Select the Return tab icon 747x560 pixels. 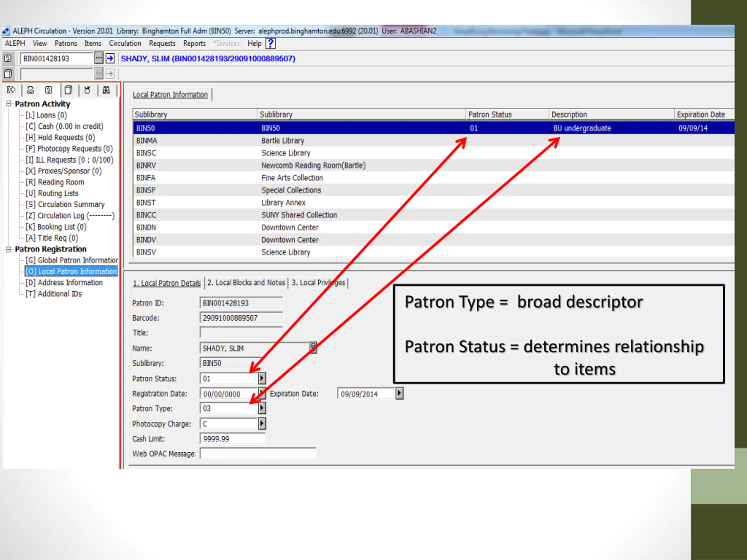click(x=30, y=90)
